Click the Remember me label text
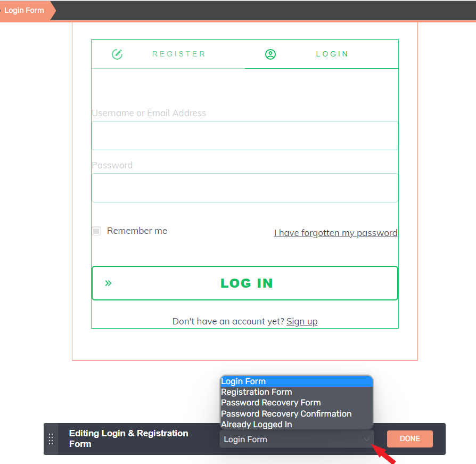Viewport: 476px width, 464px height. click(x=137, y=231)
